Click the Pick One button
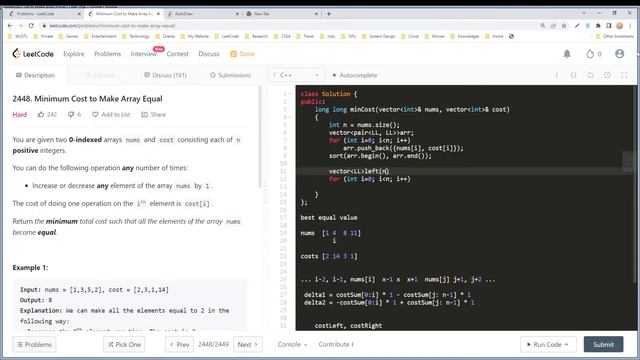 (124, 344)
